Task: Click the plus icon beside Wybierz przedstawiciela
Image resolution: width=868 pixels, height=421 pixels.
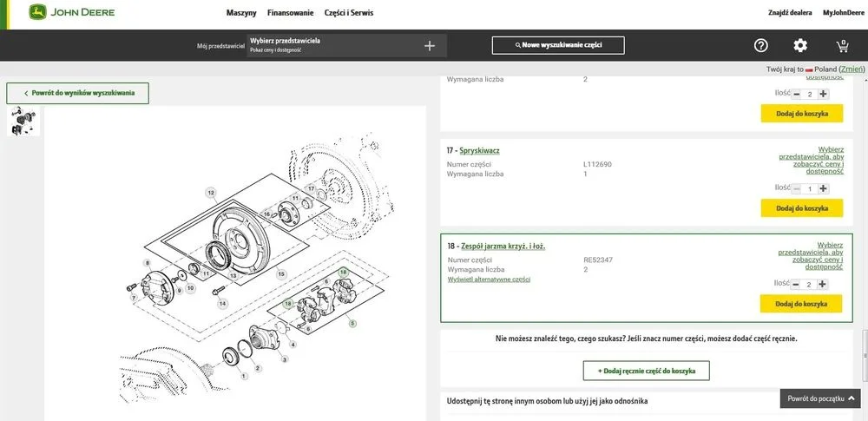Action: [430, 45]
